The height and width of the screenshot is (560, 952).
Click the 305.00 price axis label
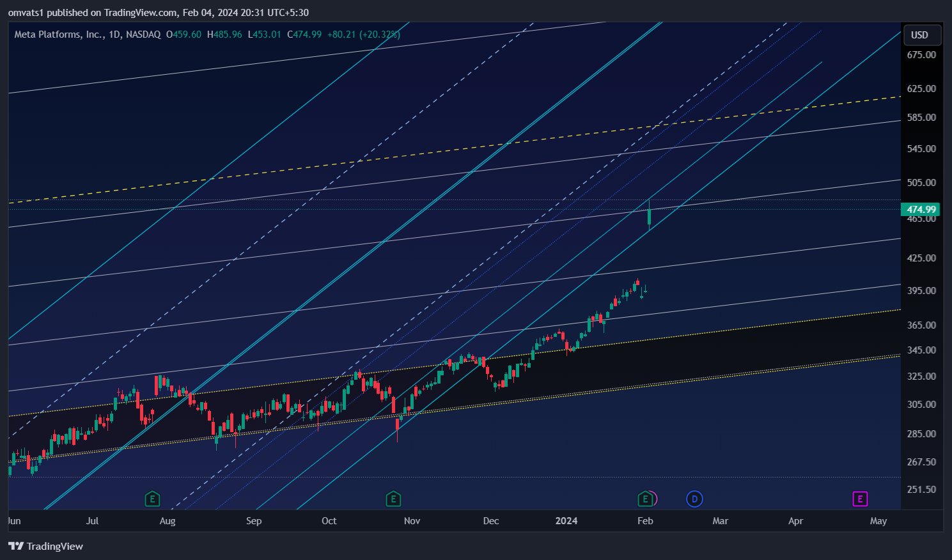pyautogui.click(x=921, y=405)
